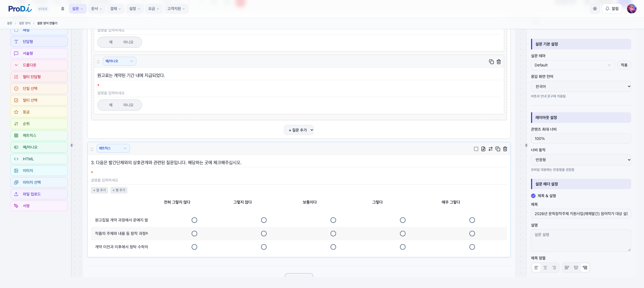The image size is (644, 288).
Task: Choose the center object alignment icon
Action: (x=576, y=268)
